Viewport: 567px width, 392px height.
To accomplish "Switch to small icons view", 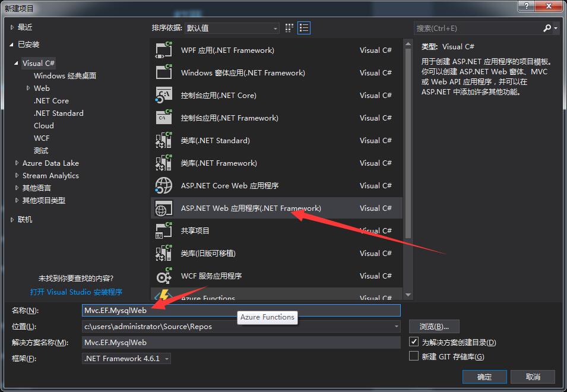I will pyautogui.click(x=289, y=28).
